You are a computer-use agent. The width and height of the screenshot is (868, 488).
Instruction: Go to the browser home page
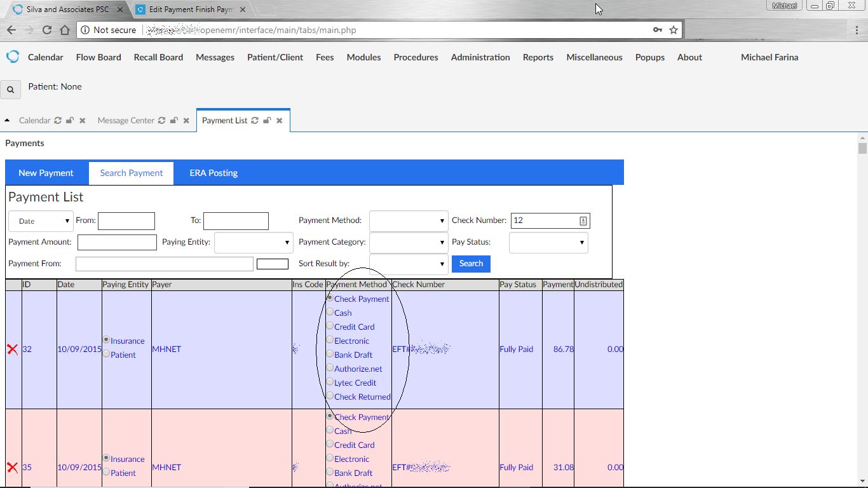pyautogui.click(x=65, y=30)
